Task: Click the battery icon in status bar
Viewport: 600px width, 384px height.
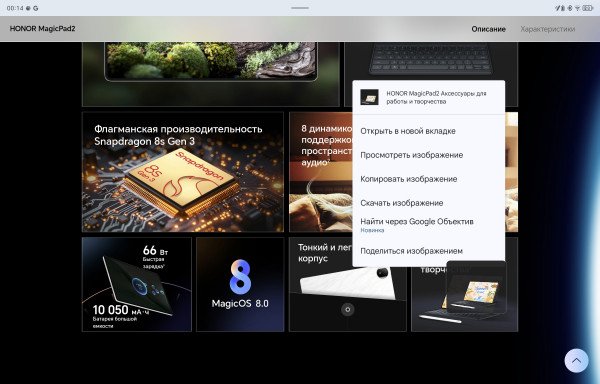Action: (588, 8)
